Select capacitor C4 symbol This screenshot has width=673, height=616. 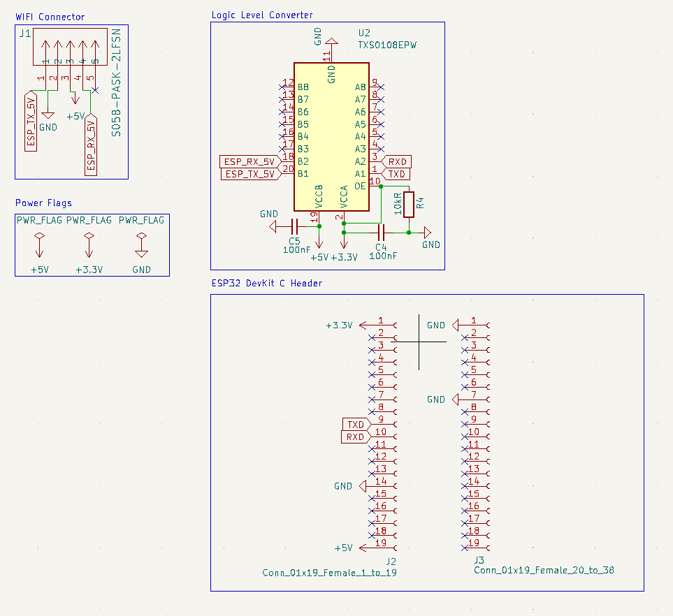point(382,233)
